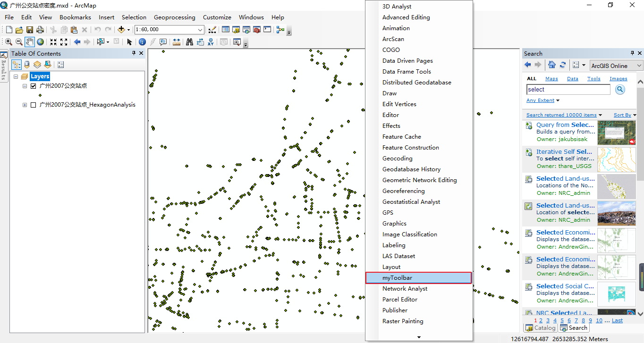Launch the Measure tool
The image size is (644, 343).
(x=176, y=42)
